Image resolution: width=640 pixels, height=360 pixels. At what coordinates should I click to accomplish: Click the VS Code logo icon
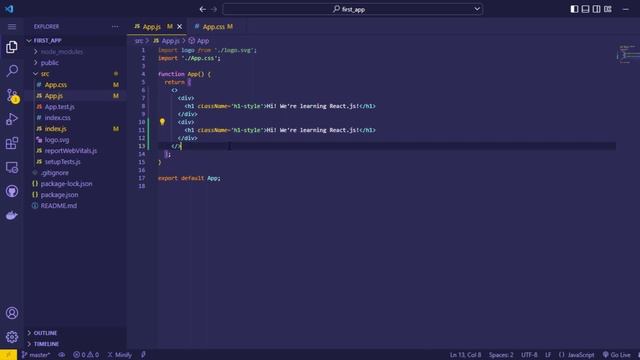pyautogui.click(x=9, y=9)
